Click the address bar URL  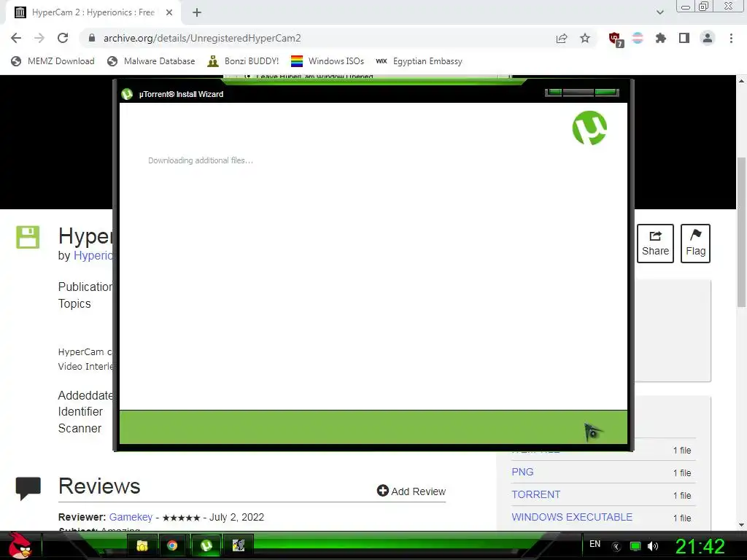click(x=202, y=38)
